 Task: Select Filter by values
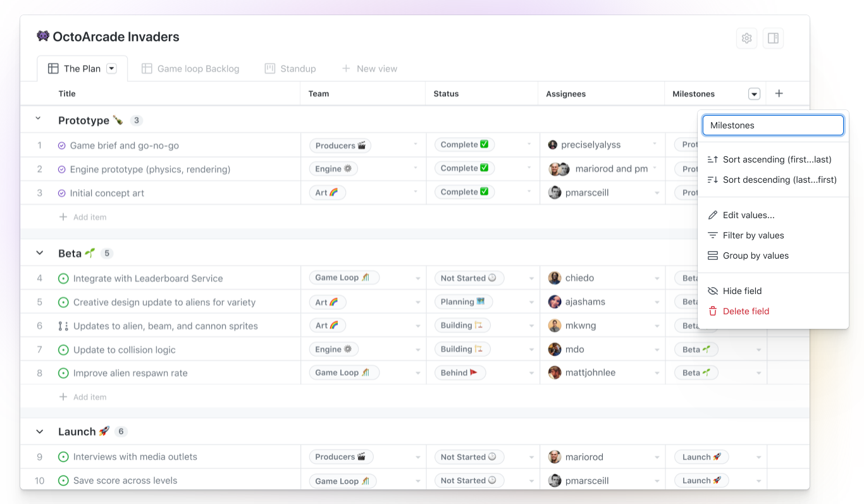pyautogui.click(x=773, y=235)
